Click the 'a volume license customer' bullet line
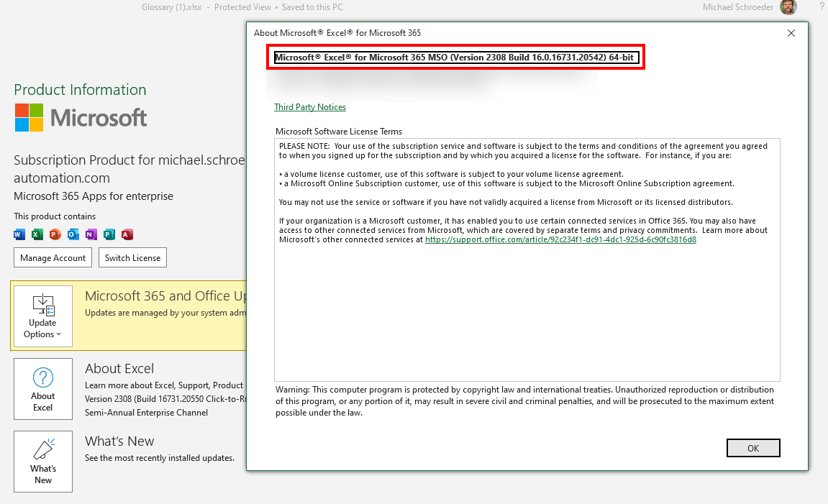828x504 pixels. [452, 174]
